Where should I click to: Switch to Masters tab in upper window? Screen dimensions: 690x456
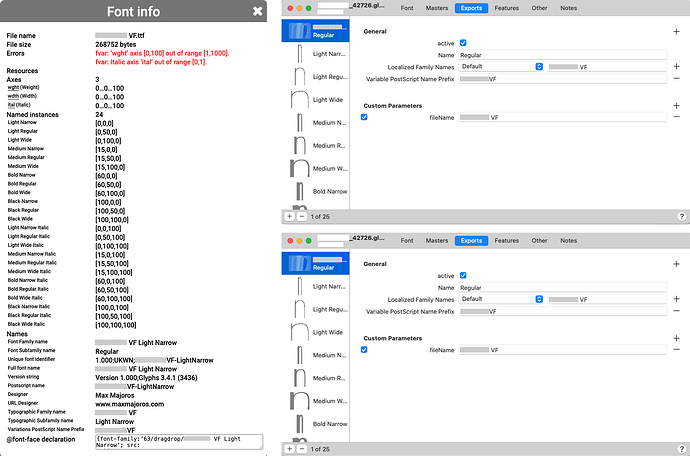436,8
